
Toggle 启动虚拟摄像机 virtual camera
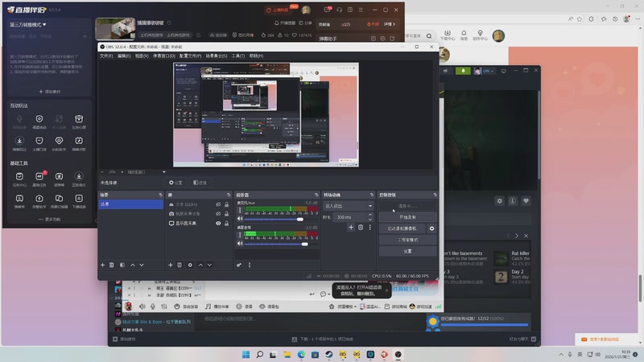coord(403,228)
